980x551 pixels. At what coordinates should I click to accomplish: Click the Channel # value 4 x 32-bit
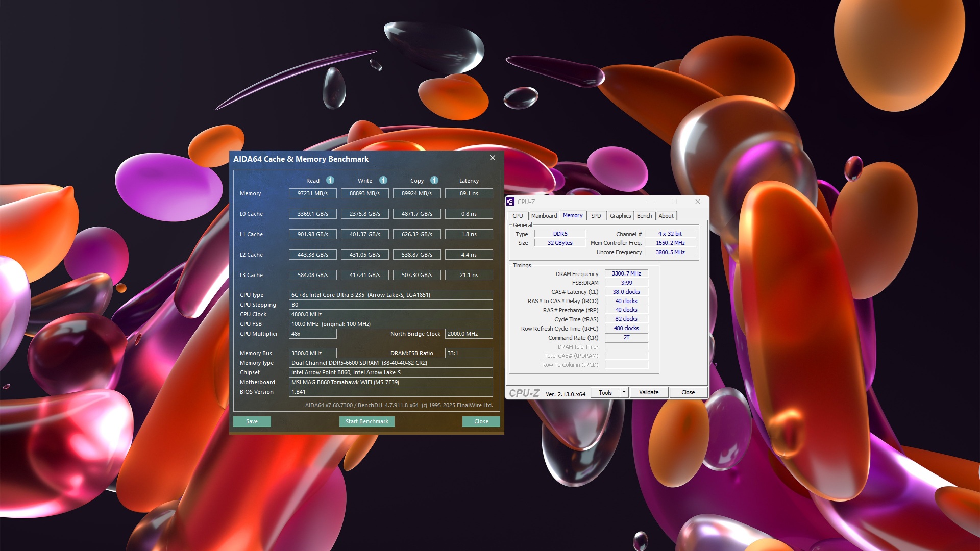coord(670,234)
